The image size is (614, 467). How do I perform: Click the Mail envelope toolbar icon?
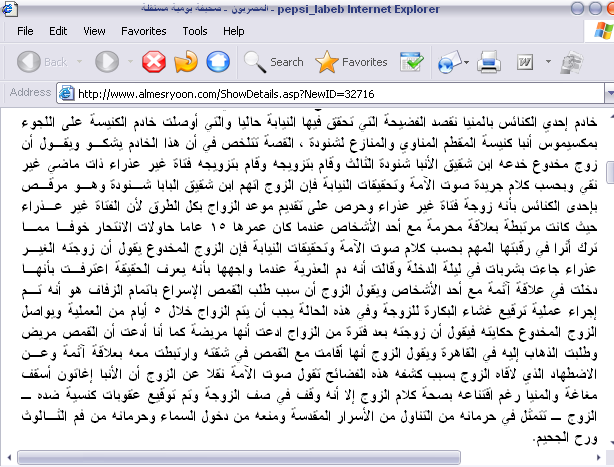click(x=451, y=62)
